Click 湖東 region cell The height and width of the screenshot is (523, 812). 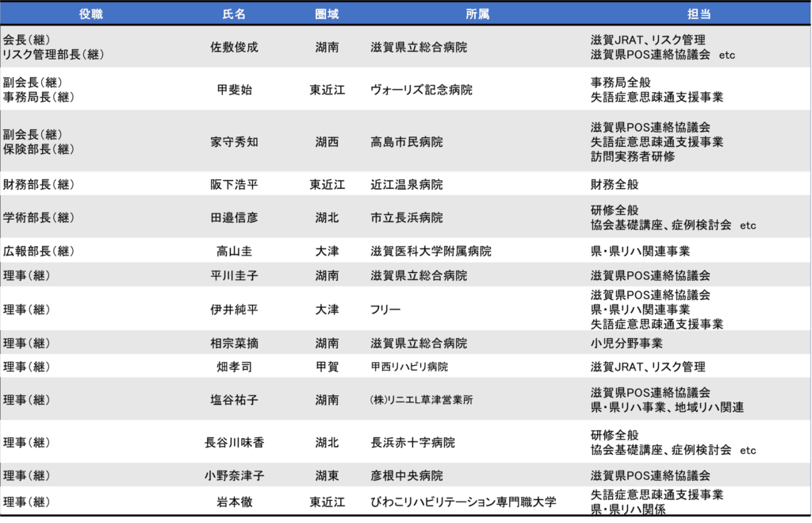click(327, 476)
